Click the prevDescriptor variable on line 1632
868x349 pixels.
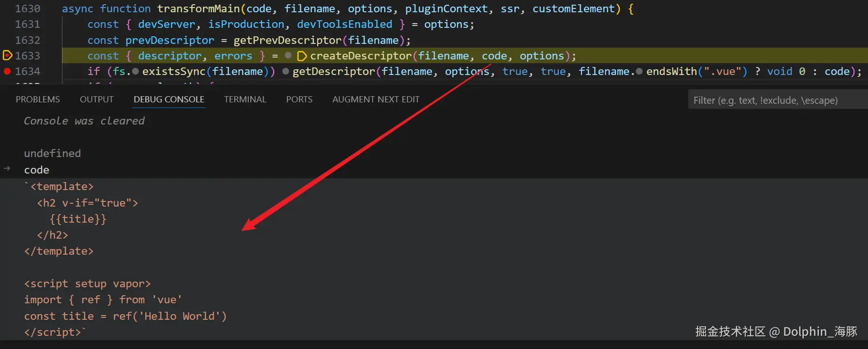(x=169, y=40)
